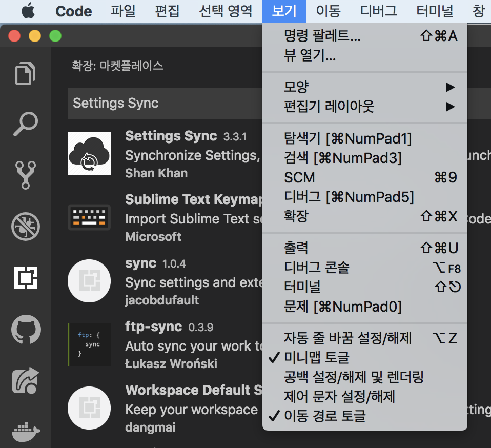Viewport: 491px width, 448px height.
Task: Toggle 자동 줄 바꿈 설정/해제 word wrap
Action: pyautogui.click(x=365, y=338)
